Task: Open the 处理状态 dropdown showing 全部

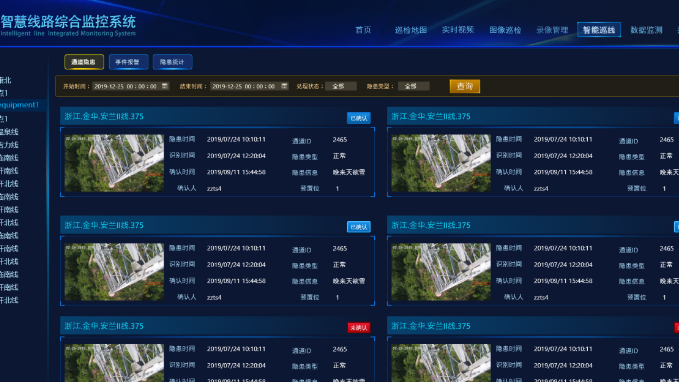Action: (341, 86)
